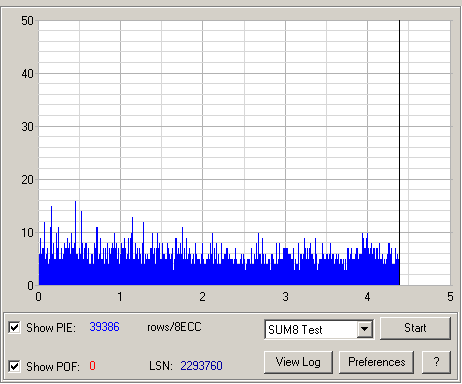
Task: Click the rows/8ECC label
Action: pyautogui.click(x=174, y=327)
